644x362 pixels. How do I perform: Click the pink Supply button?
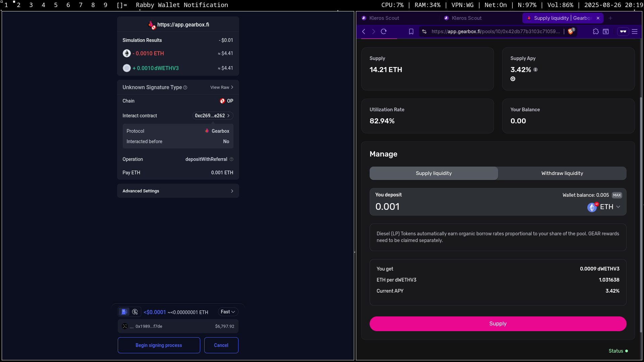pyautogui.click(x=498, y=324)
